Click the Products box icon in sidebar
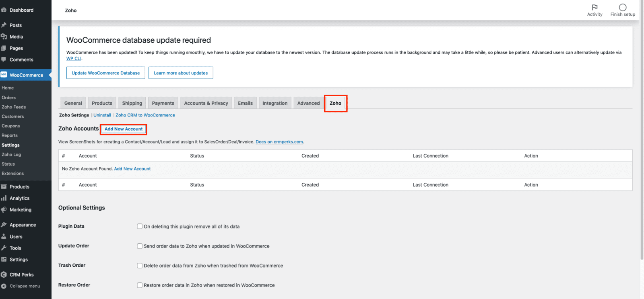This screenshot has width=644, height=299. pyautogui.click(x=4, y=187)
